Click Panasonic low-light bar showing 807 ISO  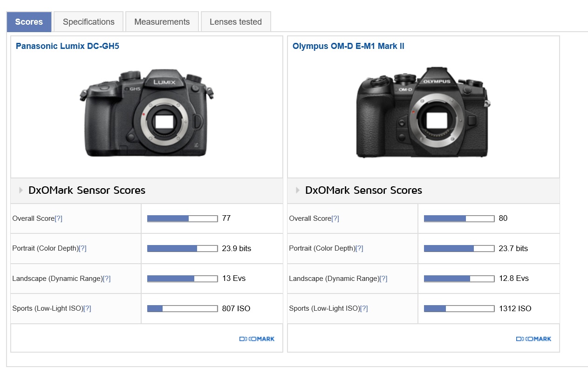tap(183, 308)
